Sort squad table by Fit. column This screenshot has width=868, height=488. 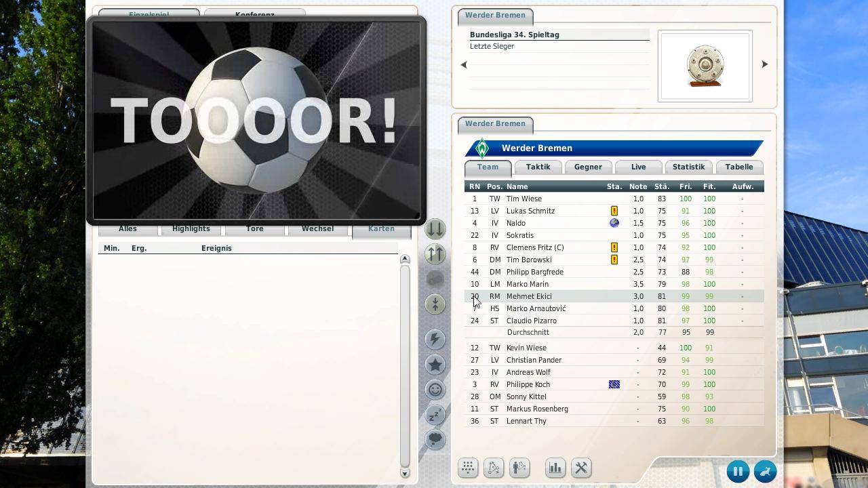(x=709, y=186)
